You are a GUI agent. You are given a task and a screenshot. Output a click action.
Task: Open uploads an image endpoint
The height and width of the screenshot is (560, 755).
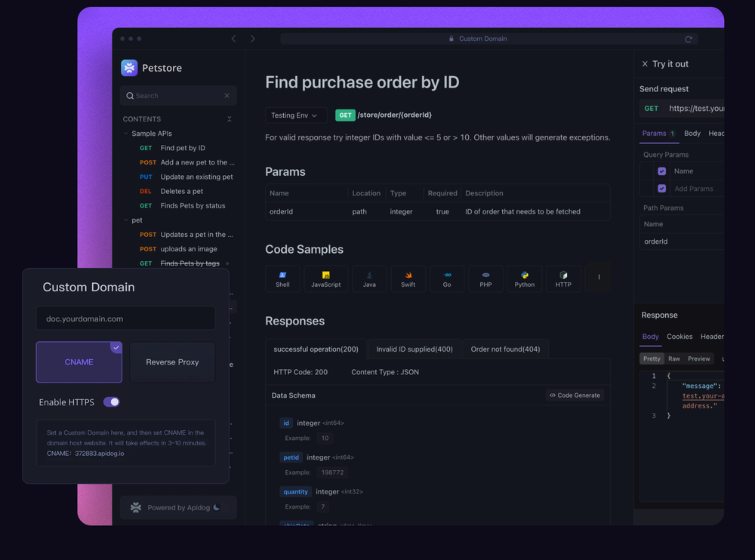(178, 249)
